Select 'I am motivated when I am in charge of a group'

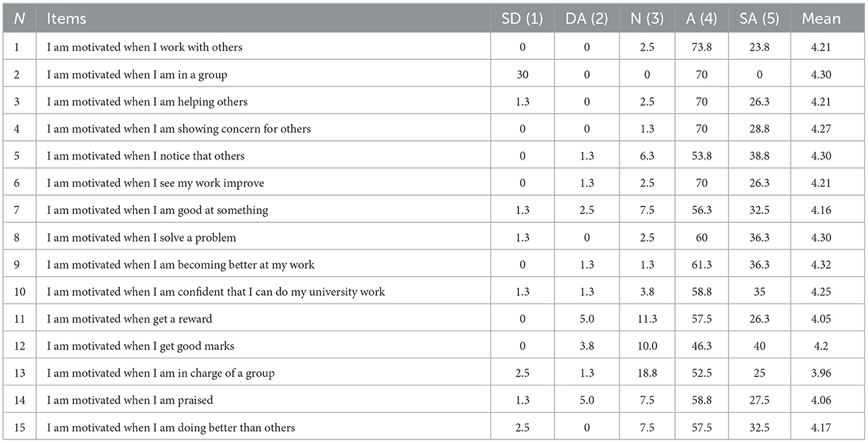(x=161, y=373)
